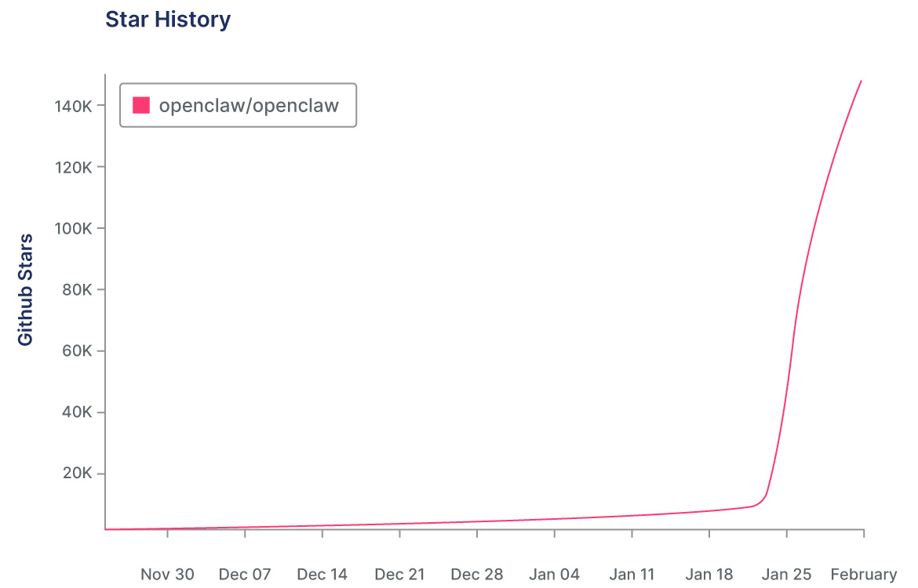Click the Dec 14 date label
918x588 pixels.
click(322, 574)
